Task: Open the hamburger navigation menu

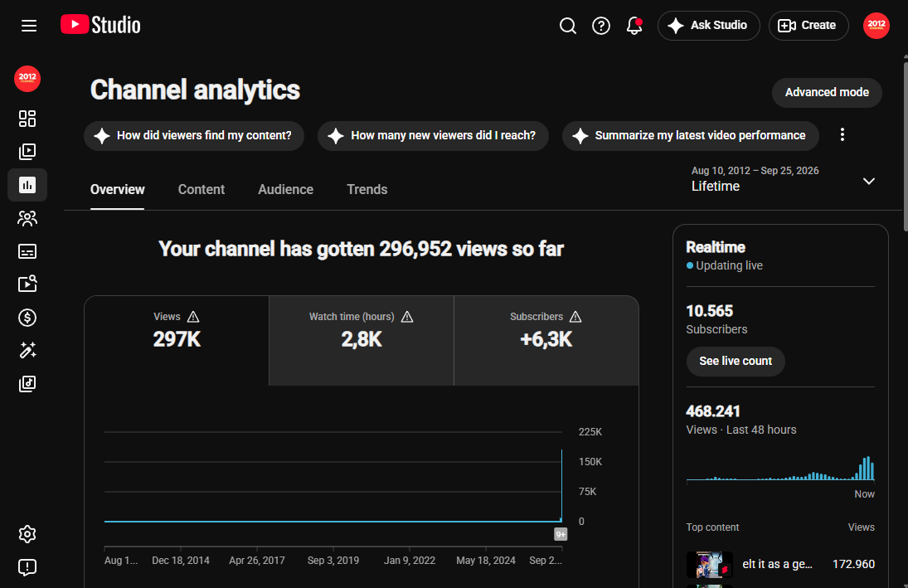Action: [29, 26]
